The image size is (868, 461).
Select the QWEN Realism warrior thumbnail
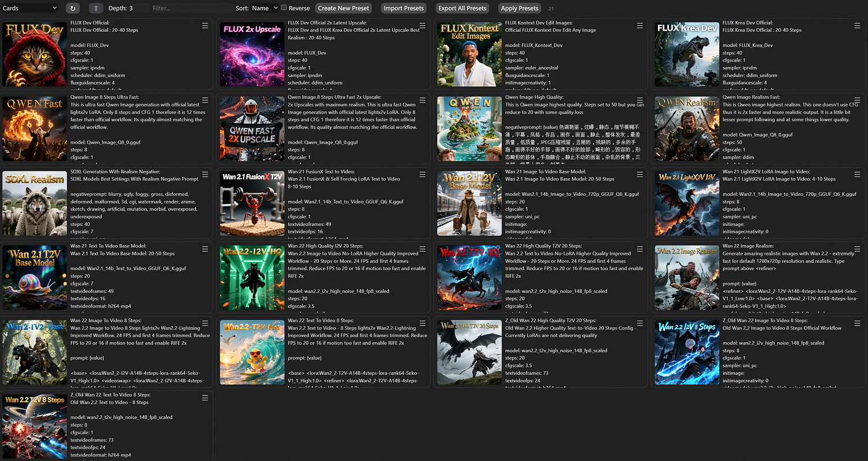(x=687, y=129)
